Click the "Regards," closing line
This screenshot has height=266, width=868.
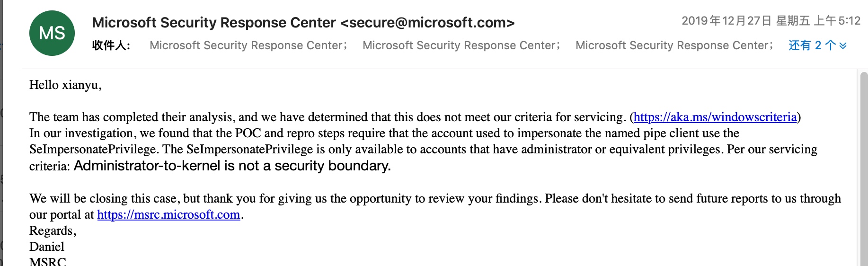[x=53, y=231]
